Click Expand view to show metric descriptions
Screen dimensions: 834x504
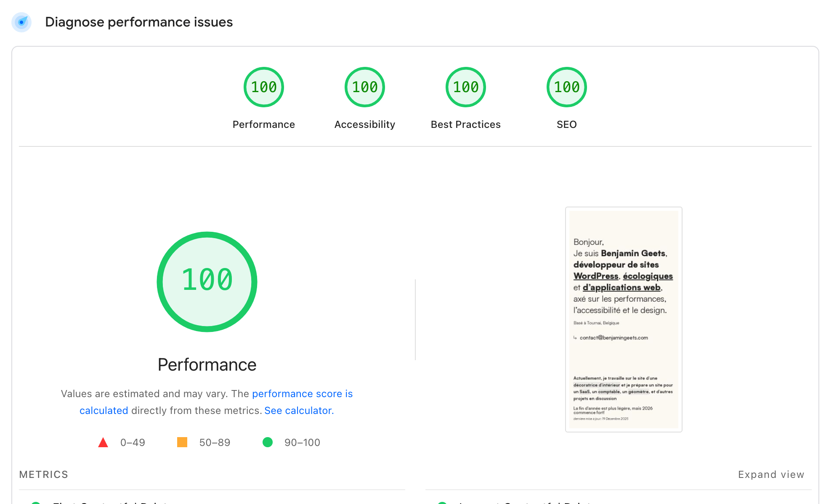(771, 474)
